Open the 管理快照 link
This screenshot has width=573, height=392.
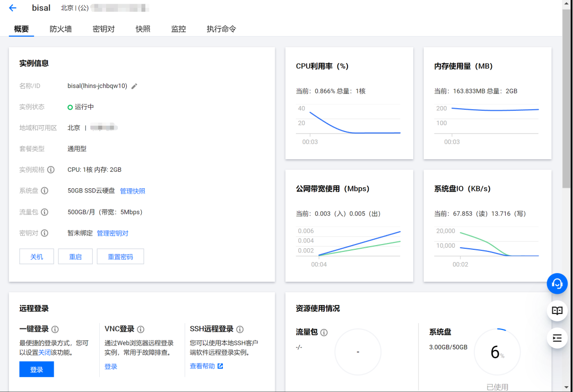[133, 191]
